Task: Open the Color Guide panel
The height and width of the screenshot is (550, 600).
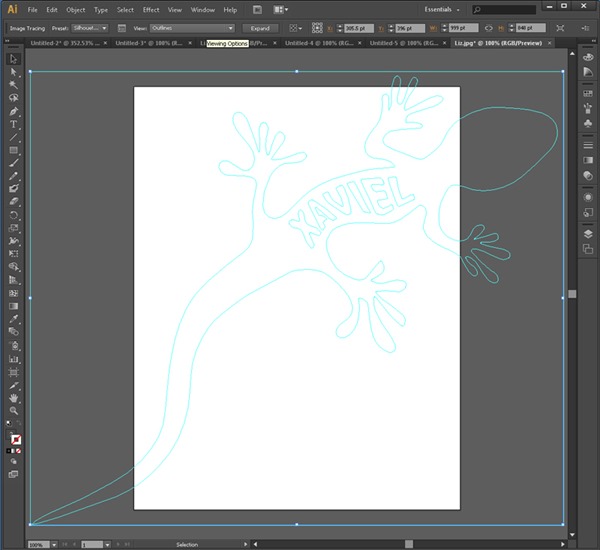Action: [588, 72]
